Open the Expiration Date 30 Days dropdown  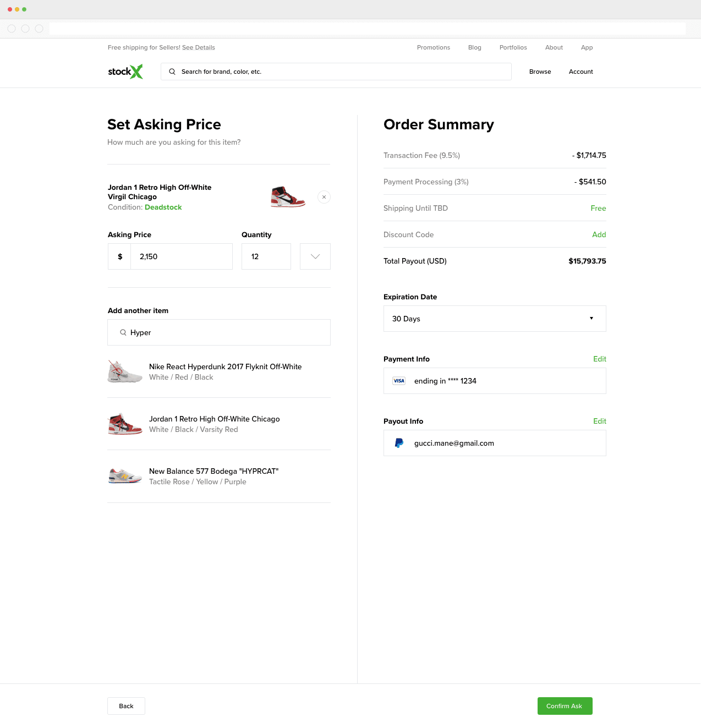click(494, 319)
